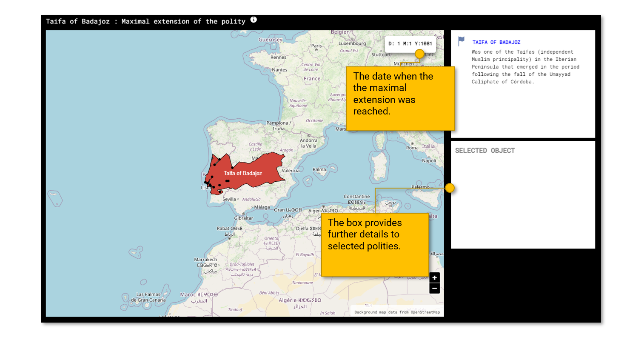Click the Nantes label on the map
Viewport: 644px width, 343px height.
[279, 70]
